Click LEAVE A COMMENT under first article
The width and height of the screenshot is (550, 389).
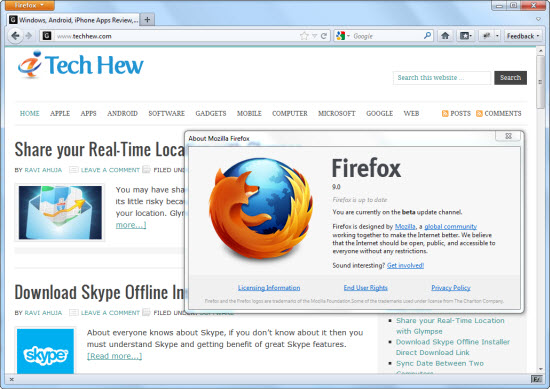110,170
